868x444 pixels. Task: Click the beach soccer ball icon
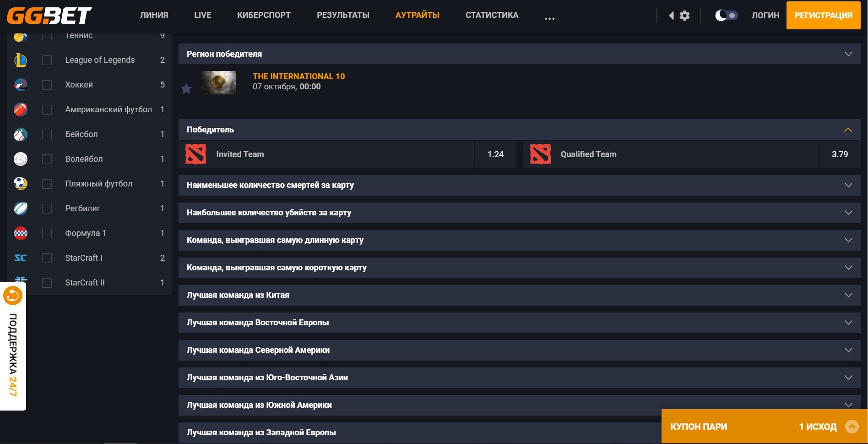click(x=21, y=184)
